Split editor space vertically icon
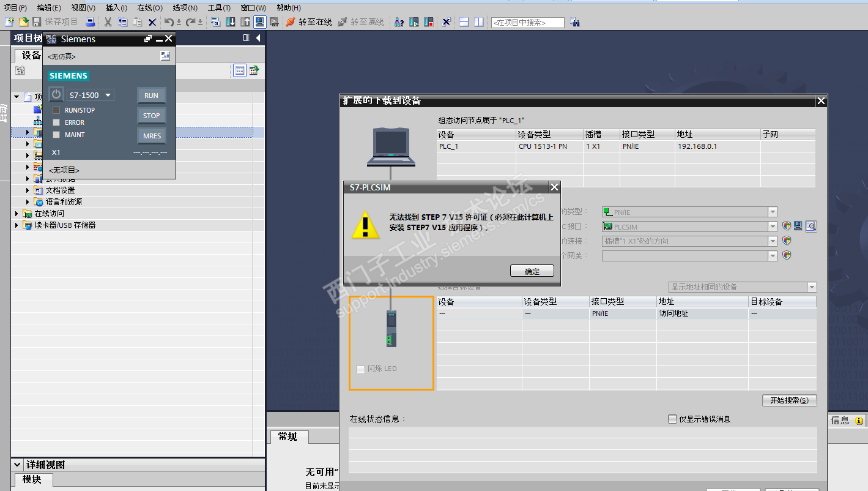The image size is (868, 491). pos(479,22)
